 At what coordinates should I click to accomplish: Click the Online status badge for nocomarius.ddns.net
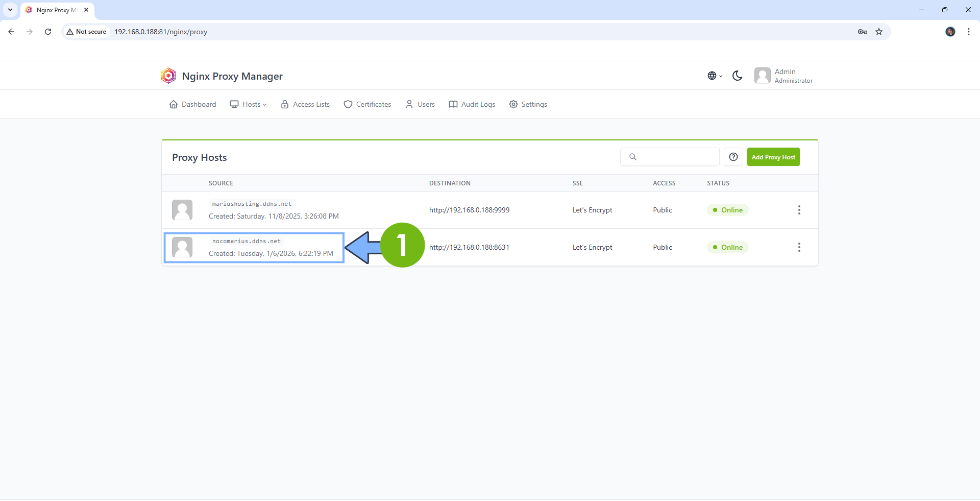(x=727, y=247)
